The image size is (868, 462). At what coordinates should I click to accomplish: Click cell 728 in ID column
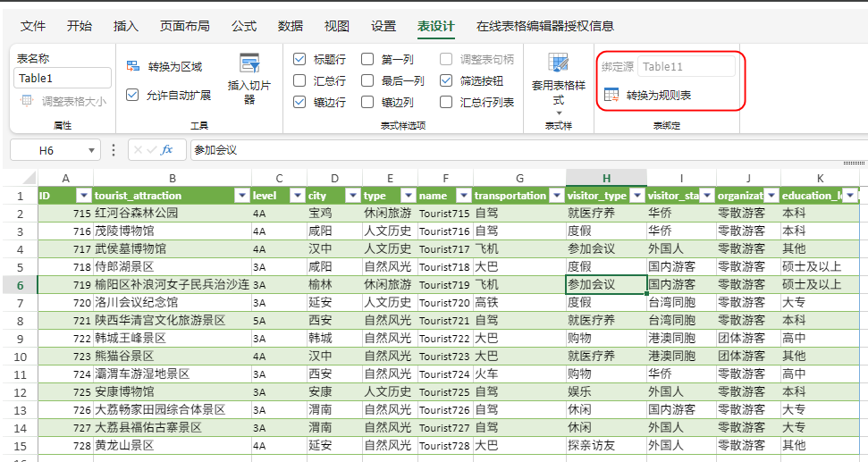click(x=65, y=445)
